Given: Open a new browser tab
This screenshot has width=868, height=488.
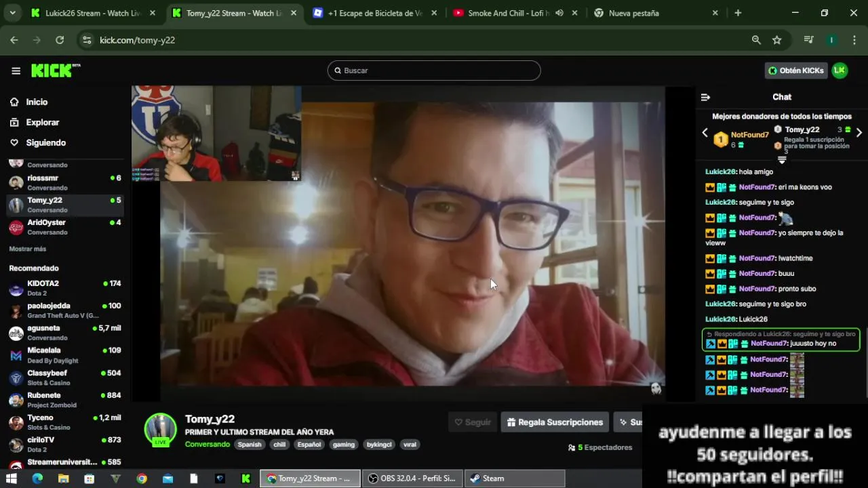Looking at the screenshot, I should [738, 13].
